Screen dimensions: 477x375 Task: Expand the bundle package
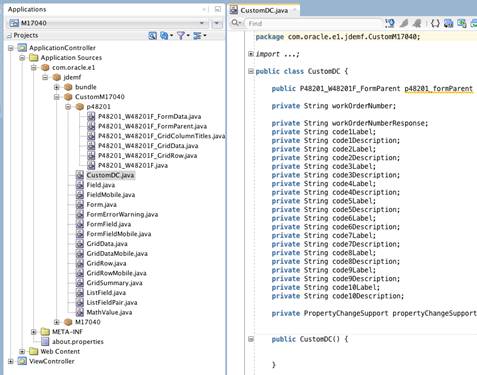coord(57,87)
